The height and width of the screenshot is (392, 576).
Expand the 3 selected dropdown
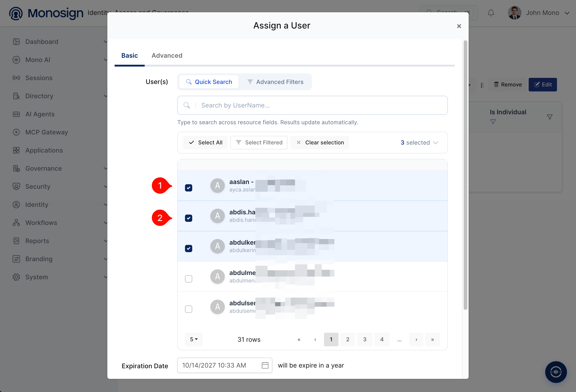click(419, 143)
